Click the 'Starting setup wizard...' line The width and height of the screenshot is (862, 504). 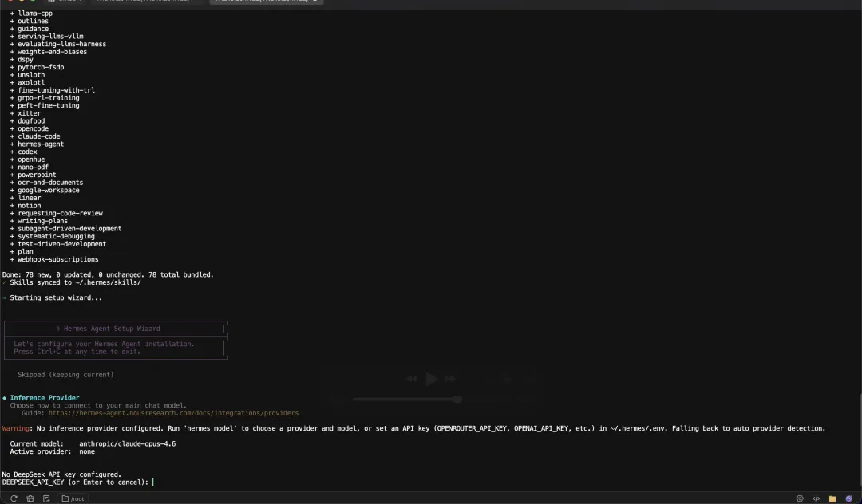(56, 297)
